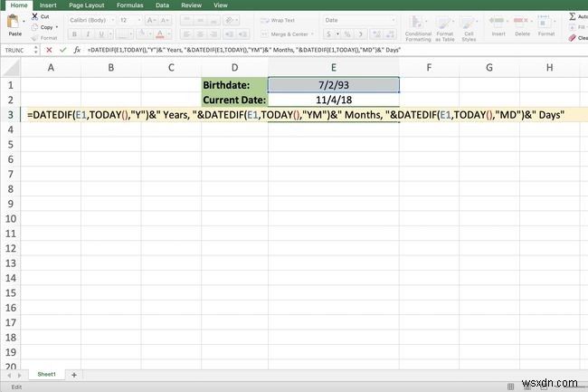Screen dimensions: 588x392
Task: Apply the currency dollar format
Action: click(329, 34)
